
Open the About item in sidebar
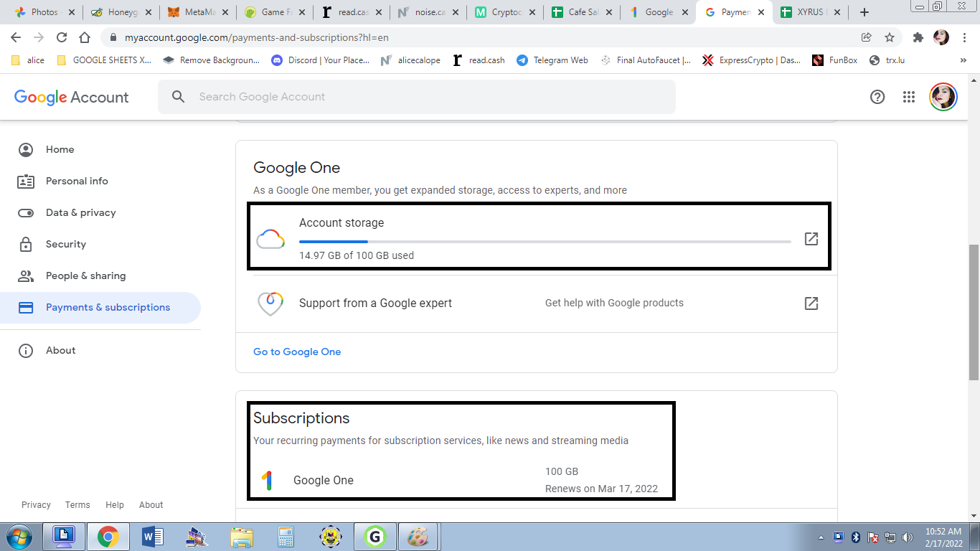[x=100, y=351]
